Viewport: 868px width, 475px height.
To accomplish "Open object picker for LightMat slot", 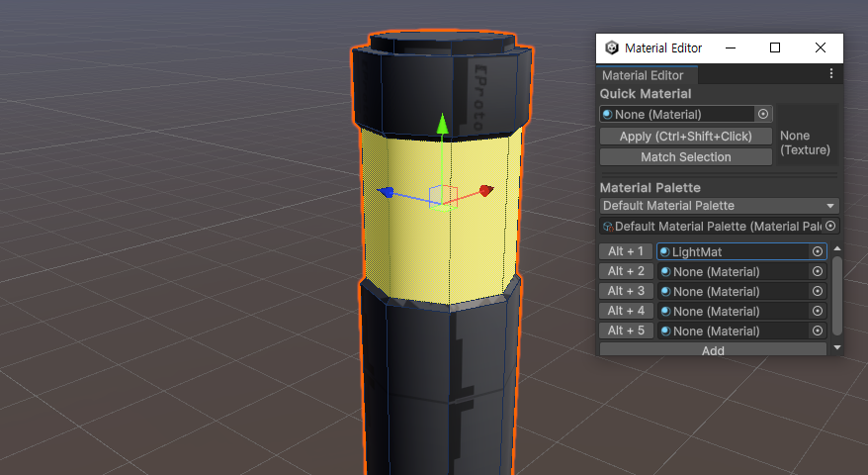I will tap(817, 252).
